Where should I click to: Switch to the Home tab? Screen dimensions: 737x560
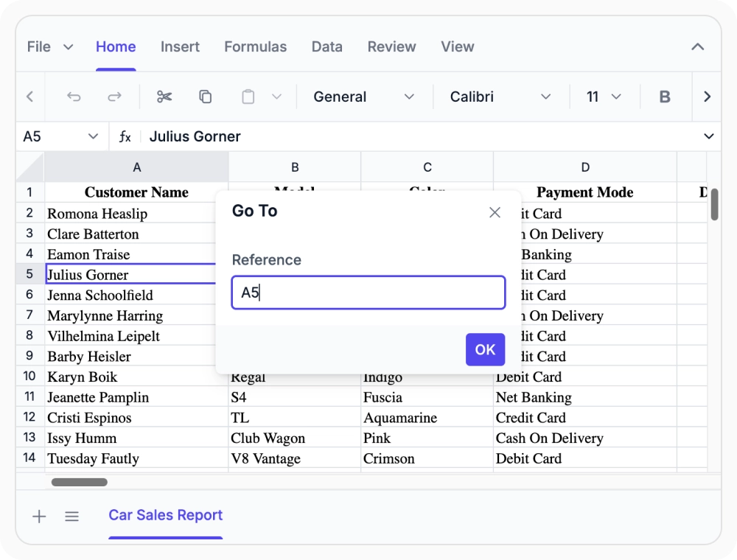tap(116, 46)
